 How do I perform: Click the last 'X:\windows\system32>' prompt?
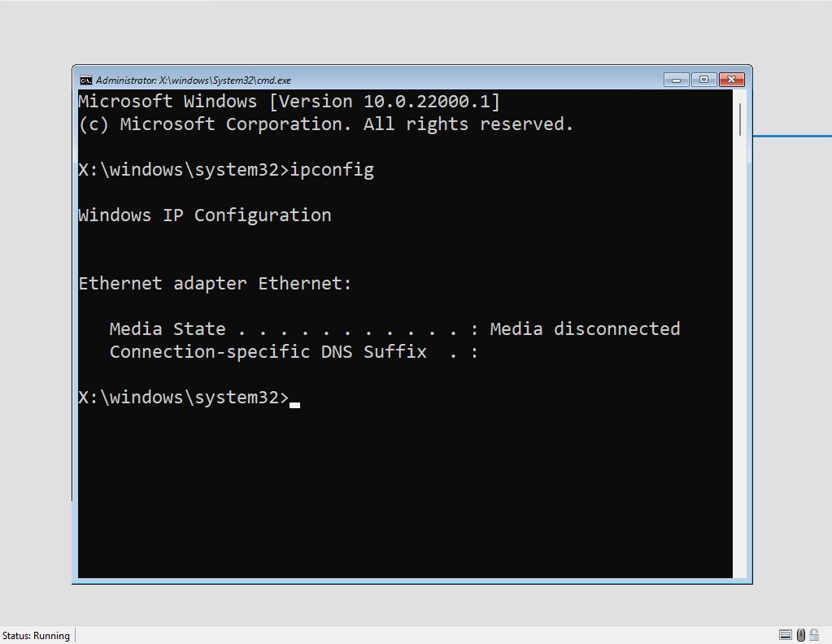click(x=184, y=398)
